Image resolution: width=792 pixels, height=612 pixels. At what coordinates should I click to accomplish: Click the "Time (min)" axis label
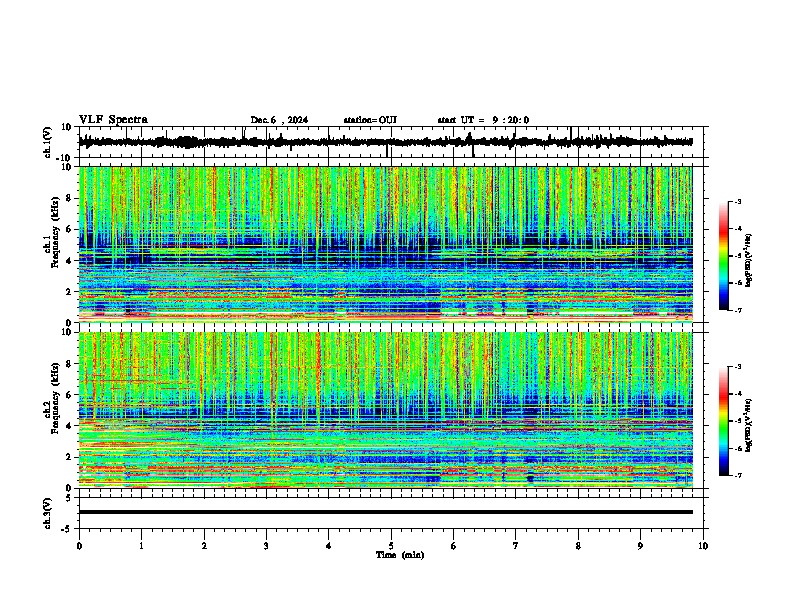[x=400, y=555]
